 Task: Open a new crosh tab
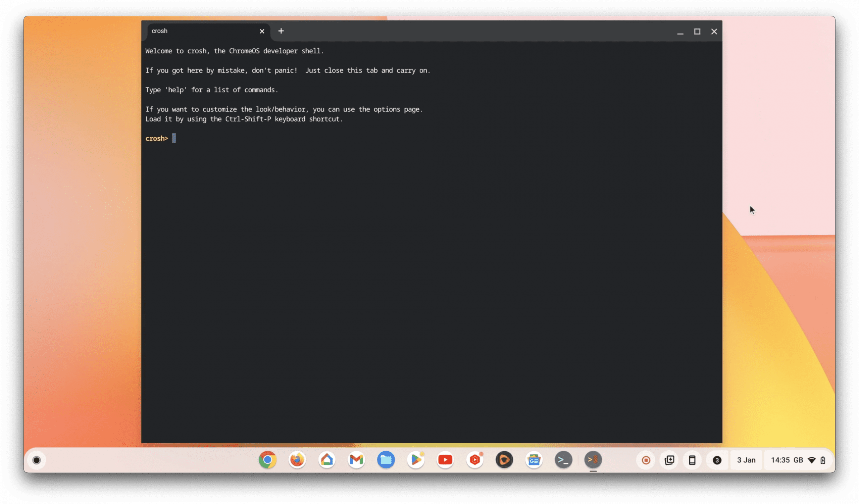(x=281, y=31)
